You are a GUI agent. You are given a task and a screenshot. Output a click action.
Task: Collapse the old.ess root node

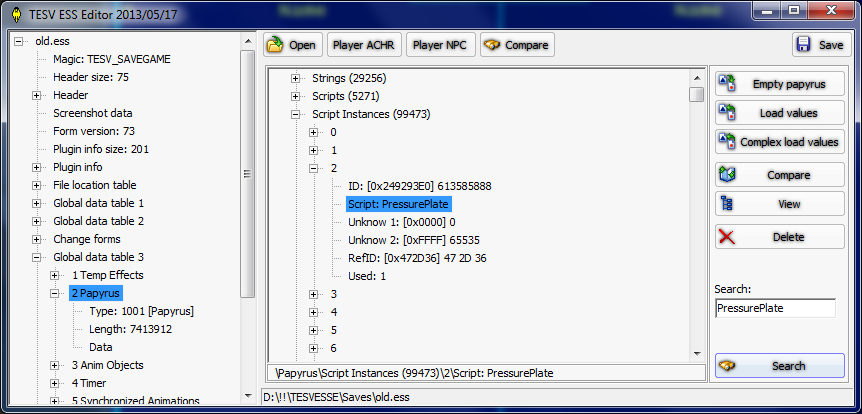19,41
